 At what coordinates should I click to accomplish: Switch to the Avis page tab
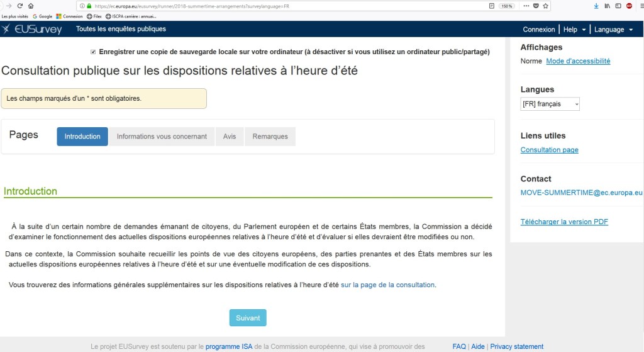(230, 137)
